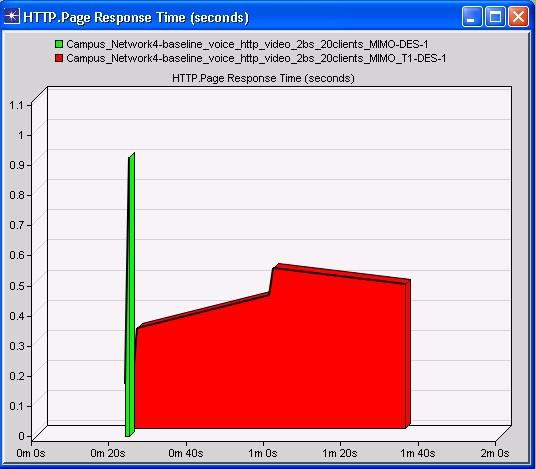Click the 0 y-axis label
Viewport: 536px width, 469px height.
point(21,436)
